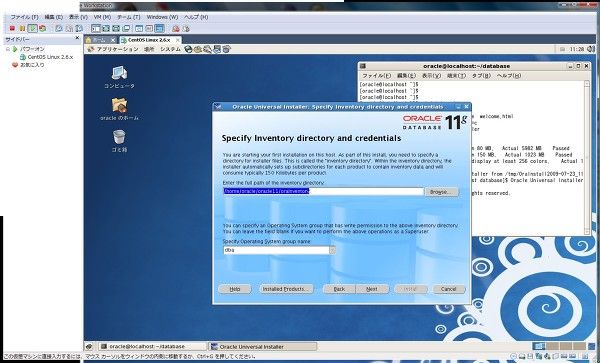The width and height of the screenshot is (600, 363).
Task: Click the volume speaker icon in top panel
Action: pos(591,49)
